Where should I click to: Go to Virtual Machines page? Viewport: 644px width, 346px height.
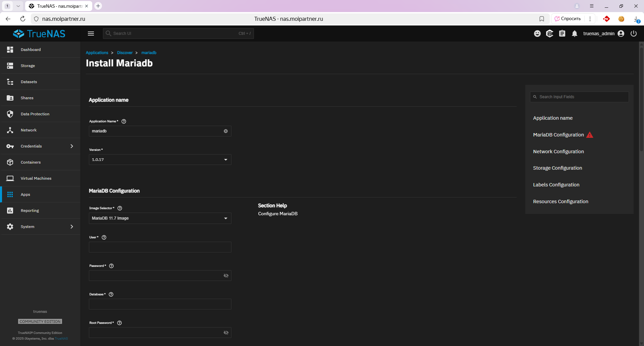36,178
